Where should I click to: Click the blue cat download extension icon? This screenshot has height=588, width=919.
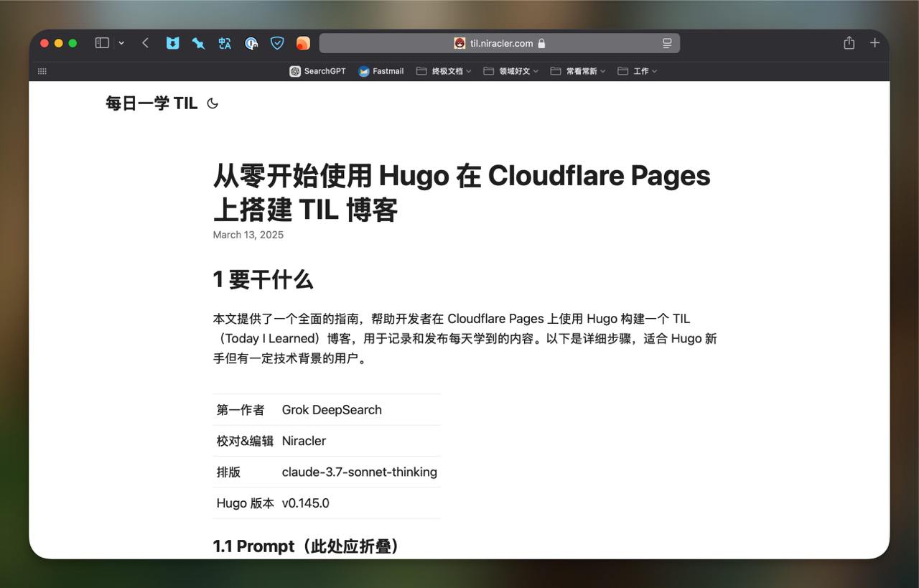tap(172, 43)
